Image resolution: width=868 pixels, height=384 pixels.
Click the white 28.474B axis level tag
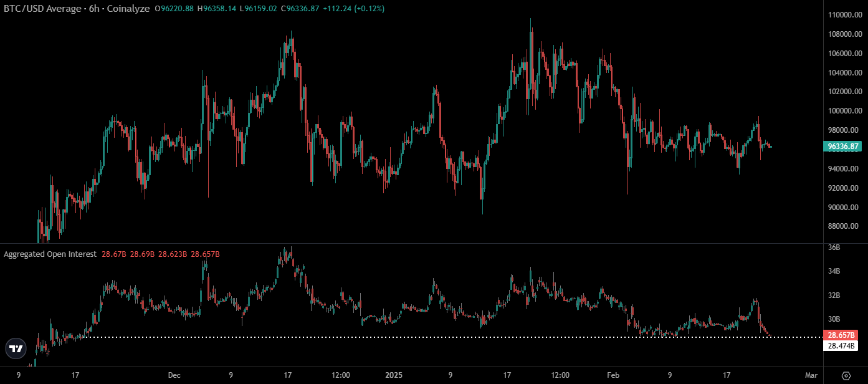click(x=841, y=346)
